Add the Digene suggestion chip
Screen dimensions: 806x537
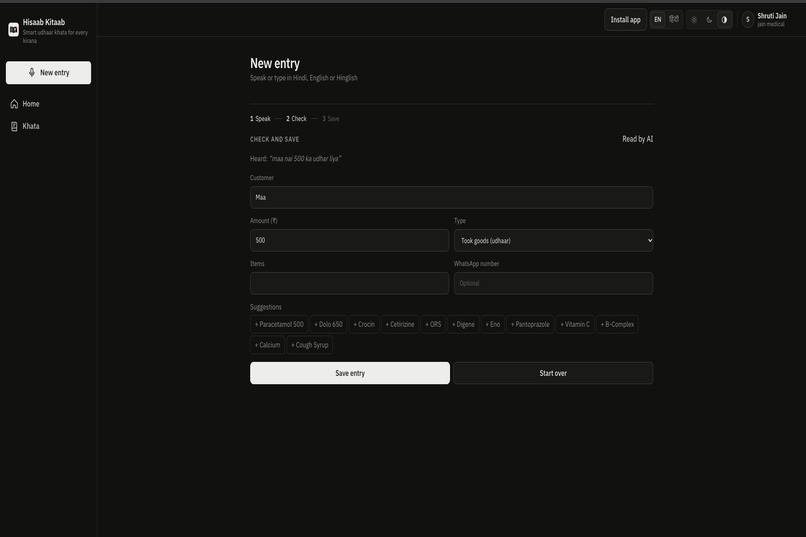(463, 324)
